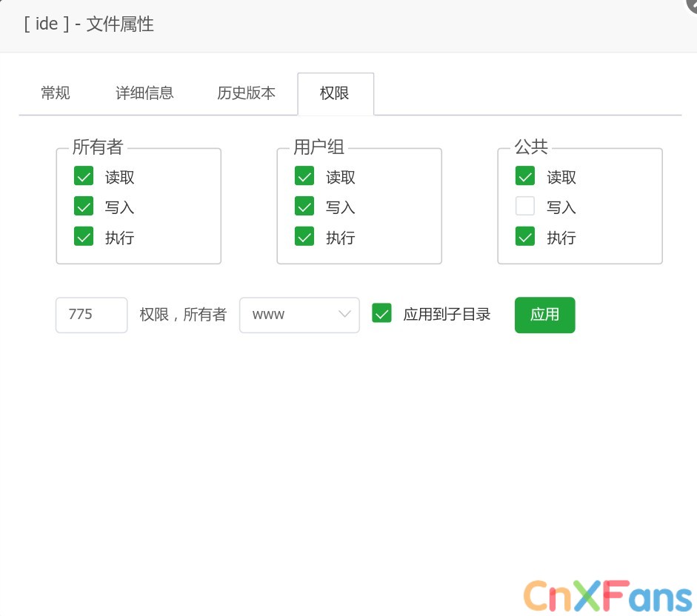
Task: Close the 文件属性 dialog
Action: (692, 6)
